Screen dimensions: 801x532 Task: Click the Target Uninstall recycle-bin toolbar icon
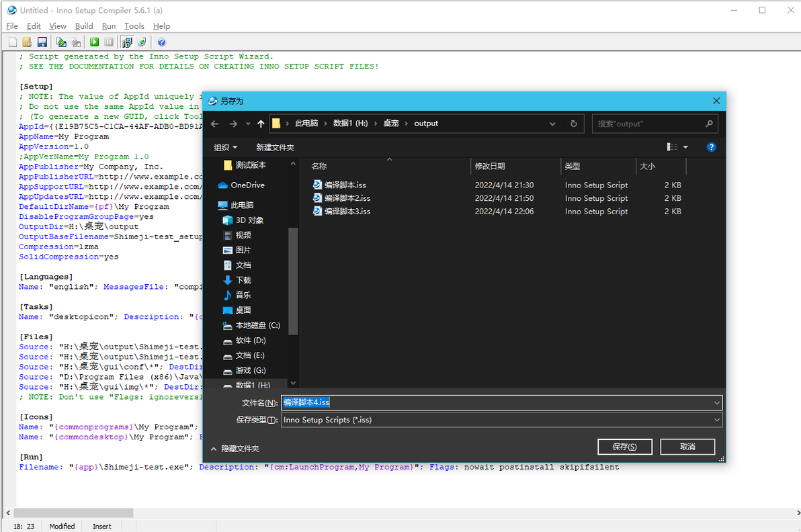142,42
